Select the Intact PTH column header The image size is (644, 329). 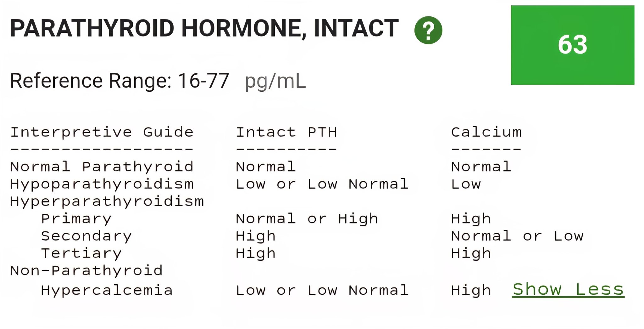(x=286, y=133)
